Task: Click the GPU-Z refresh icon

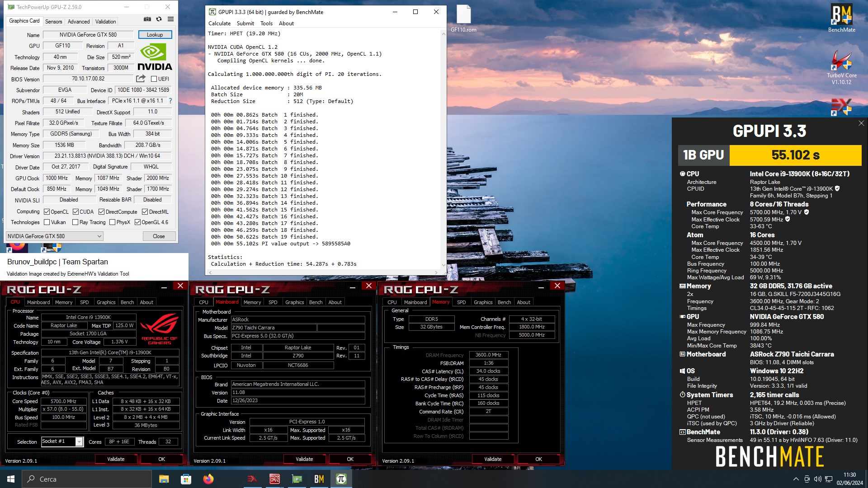Action: tap(159, 19)
